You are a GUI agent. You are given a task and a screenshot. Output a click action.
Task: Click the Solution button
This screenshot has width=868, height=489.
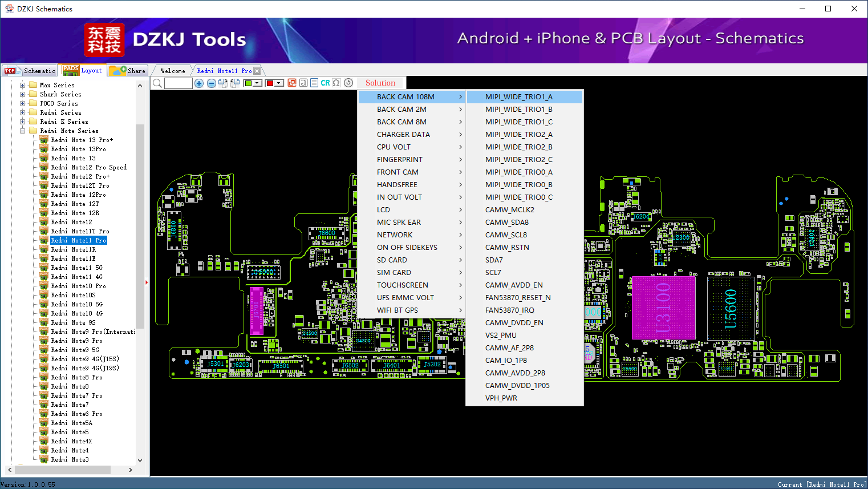pyautogui.click(x=380, y=83)
